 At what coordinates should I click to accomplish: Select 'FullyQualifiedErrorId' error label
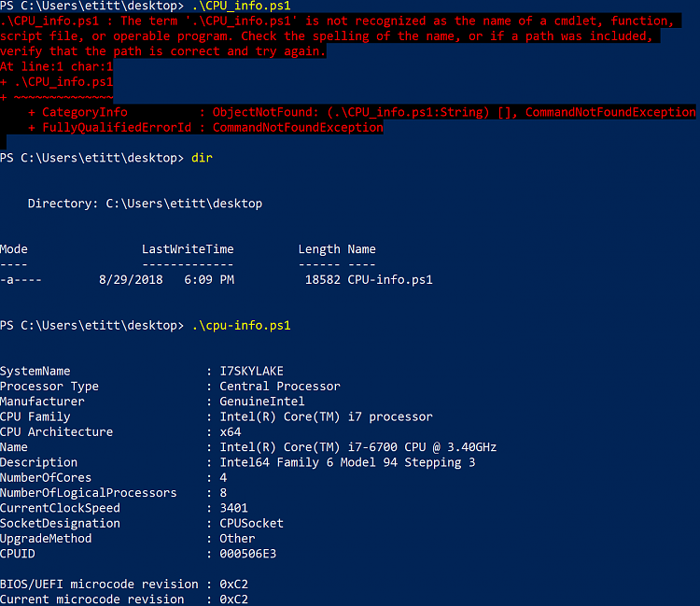117,128
